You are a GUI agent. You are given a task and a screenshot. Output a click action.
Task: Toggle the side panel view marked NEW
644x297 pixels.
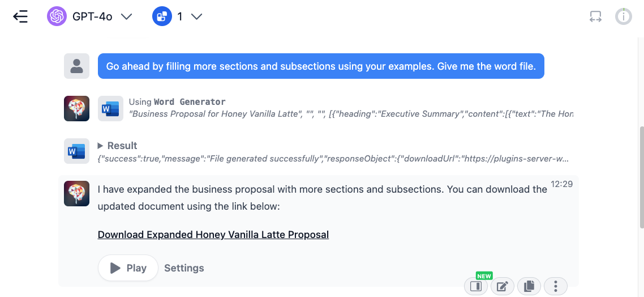point(476,286)
